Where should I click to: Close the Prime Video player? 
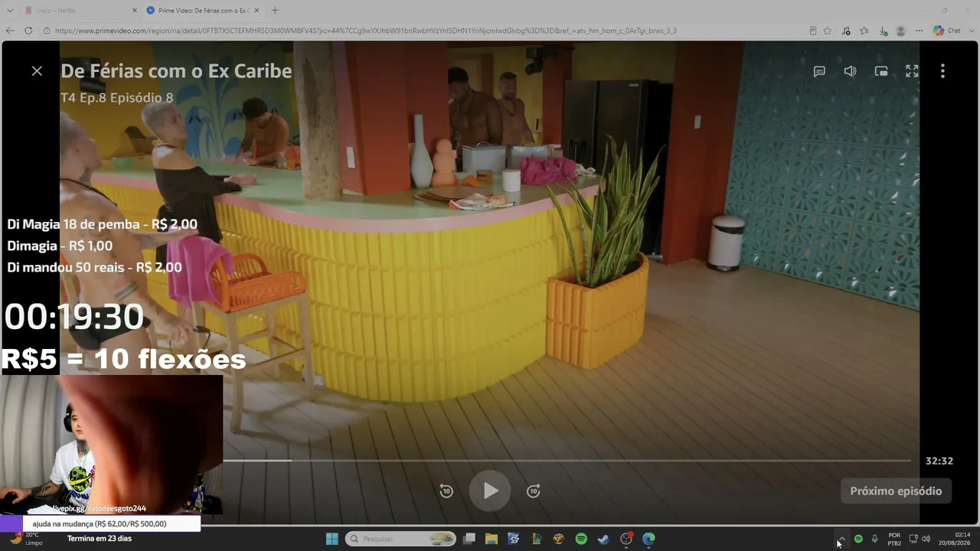click(x=37, y=71)
